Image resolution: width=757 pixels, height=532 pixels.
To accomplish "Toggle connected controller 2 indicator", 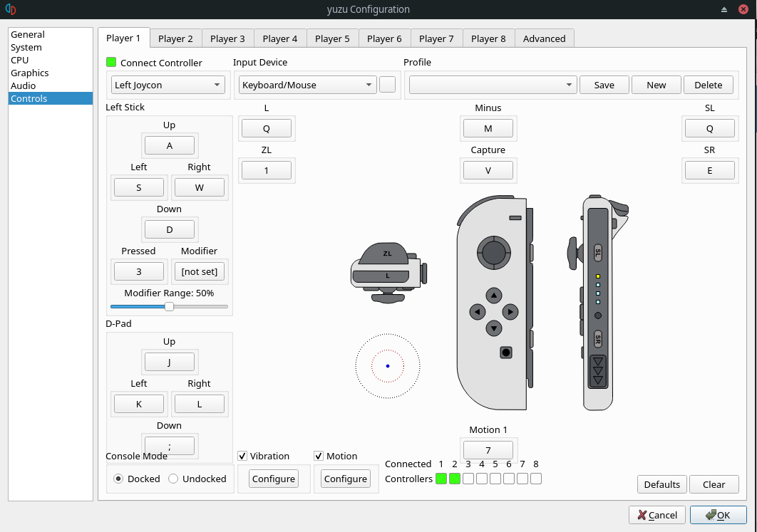I will (455, 479).
